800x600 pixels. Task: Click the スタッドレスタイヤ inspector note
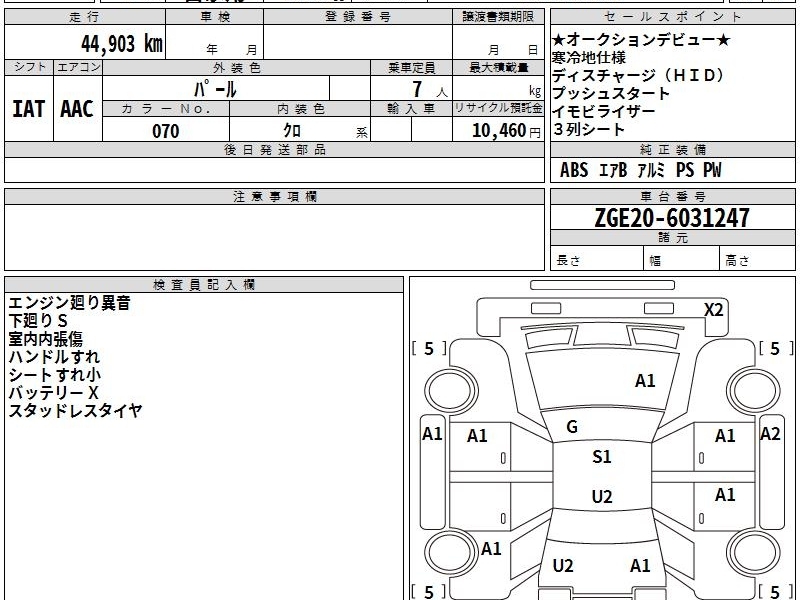point(75,410)
